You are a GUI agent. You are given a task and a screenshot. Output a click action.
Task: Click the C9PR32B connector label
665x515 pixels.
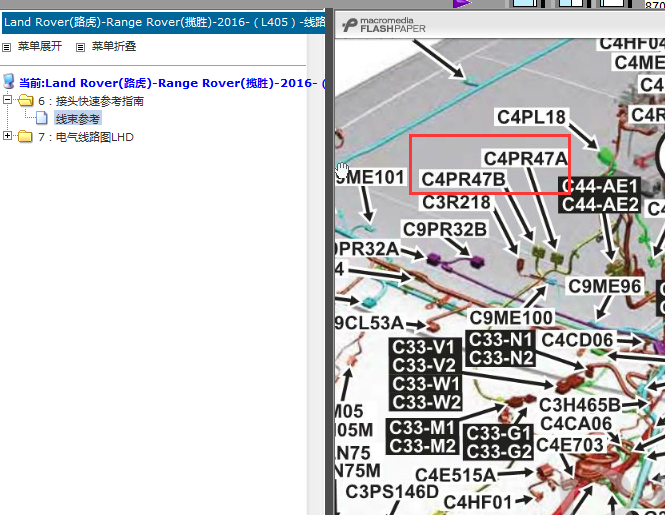coord(445,230)
